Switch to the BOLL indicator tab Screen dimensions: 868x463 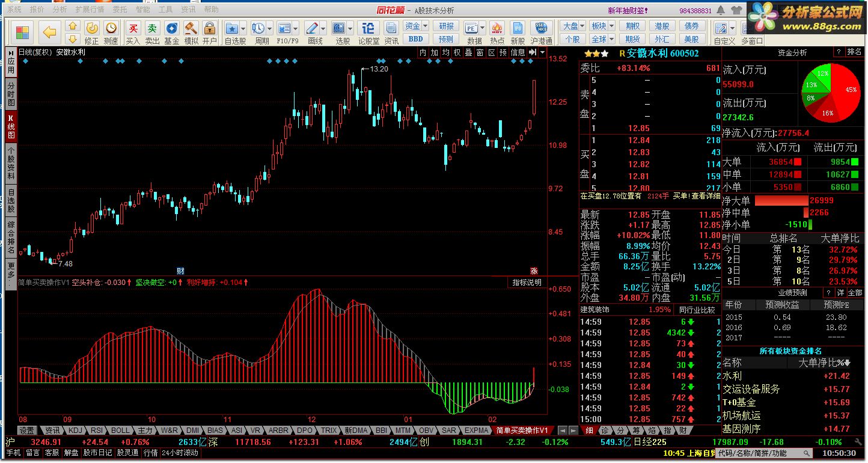(x=120, y=431)
